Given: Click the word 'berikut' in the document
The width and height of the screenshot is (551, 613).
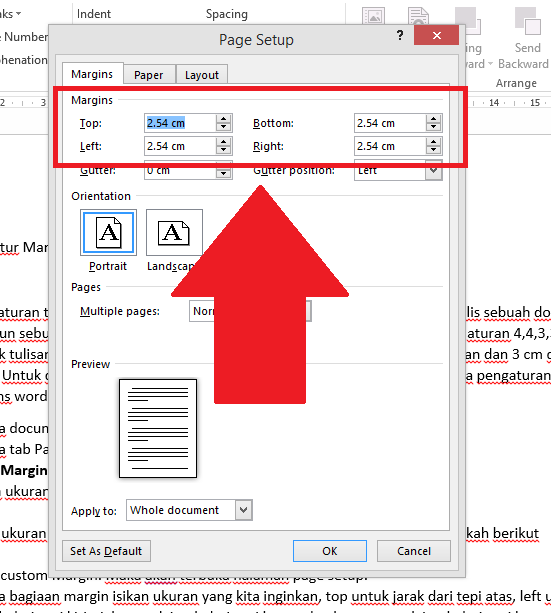Looking at the screenshot, I should coord(515,533).
